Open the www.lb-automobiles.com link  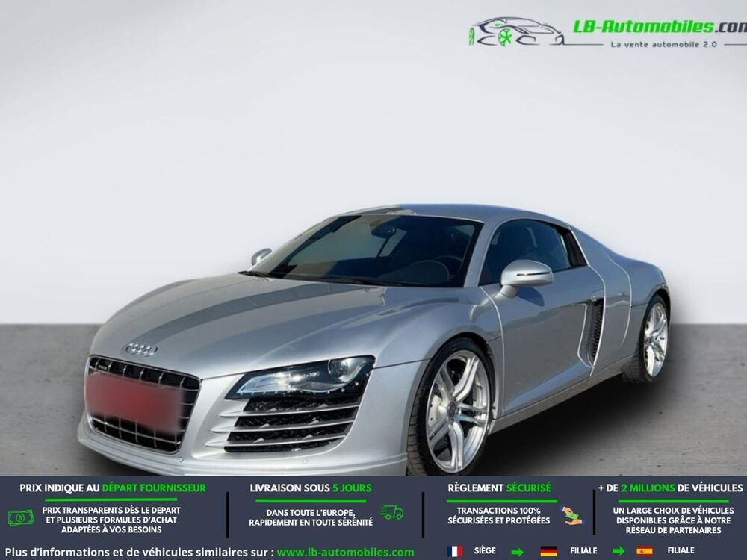tap(345, 553)
